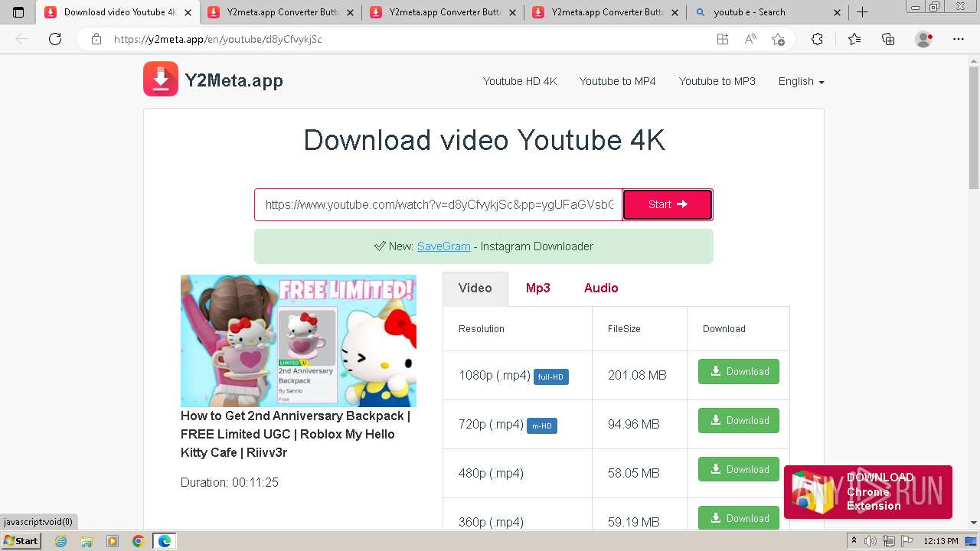Open a new browser tab
The image size is (980, 551).
tap(862, 12)
